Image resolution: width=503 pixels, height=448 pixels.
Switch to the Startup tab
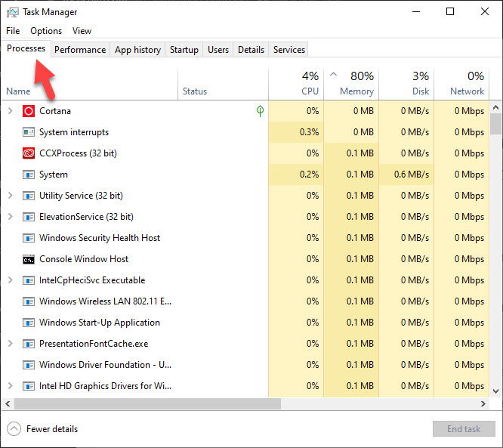(184, 50)
